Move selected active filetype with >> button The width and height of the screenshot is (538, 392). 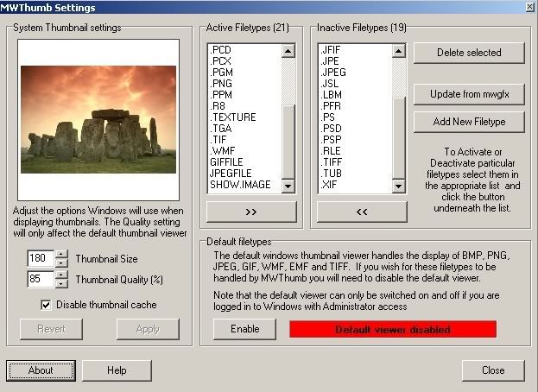point(251,212)
